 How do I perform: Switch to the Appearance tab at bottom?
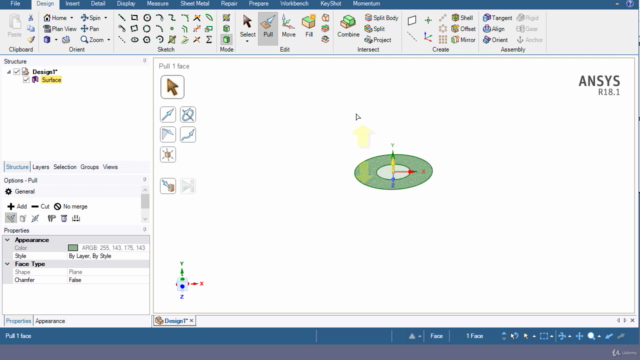50,321
